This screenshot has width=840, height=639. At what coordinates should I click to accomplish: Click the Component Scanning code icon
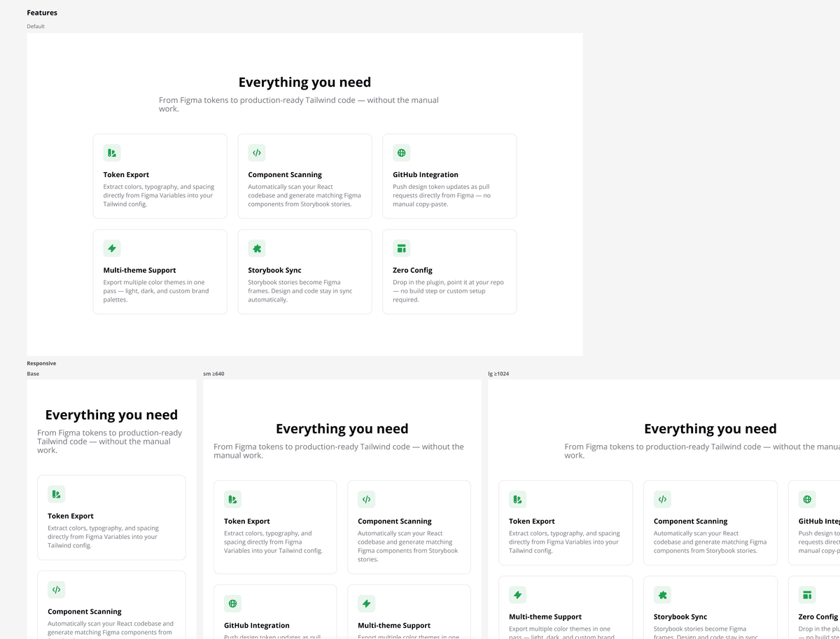[x=257, y=153]
